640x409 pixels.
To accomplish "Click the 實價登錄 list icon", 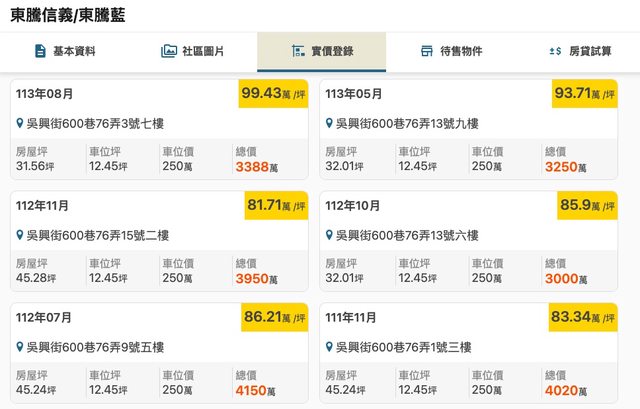I will [x=297, y=51].
